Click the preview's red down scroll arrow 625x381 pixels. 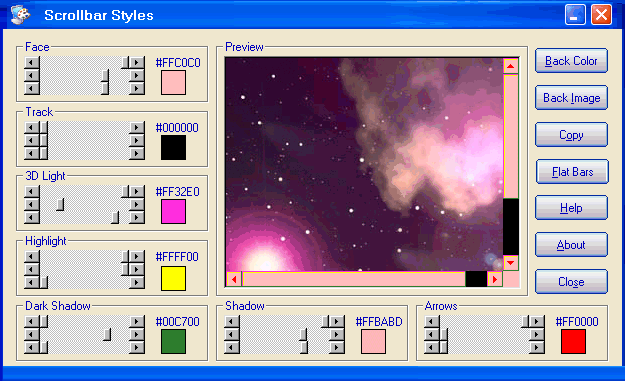pos(511,263)
